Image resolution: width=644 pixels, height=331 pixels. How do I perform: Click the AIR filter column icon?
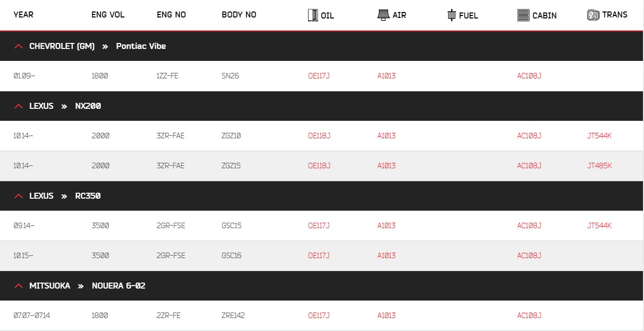point(383,14)
